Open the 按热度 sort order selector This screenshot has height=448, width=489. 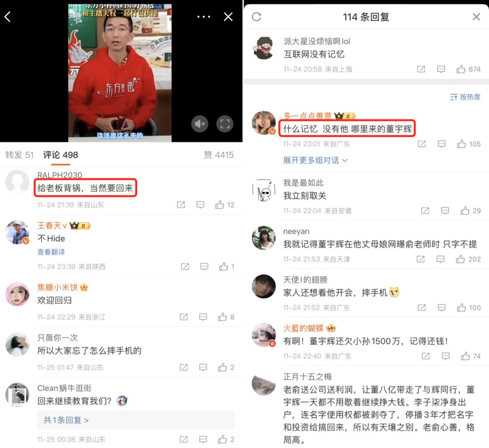tap(465, 97)
